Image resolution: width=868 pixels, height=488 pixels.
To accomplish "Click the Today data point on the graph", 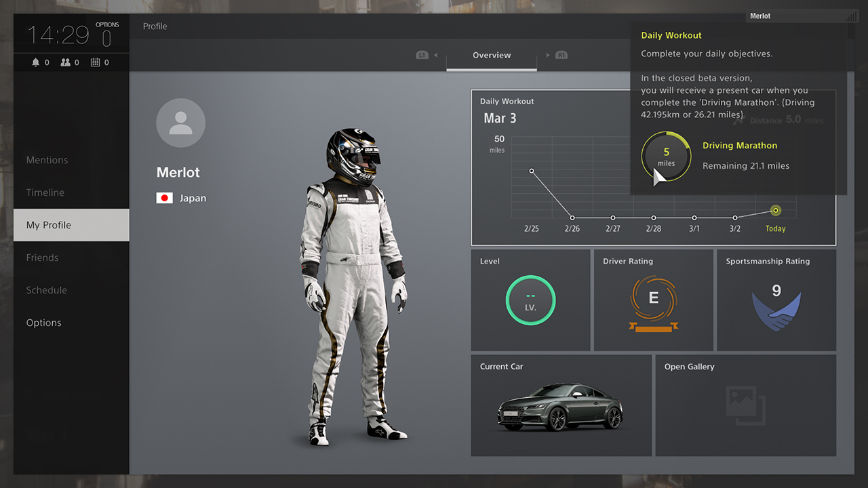I will (775, 210).
